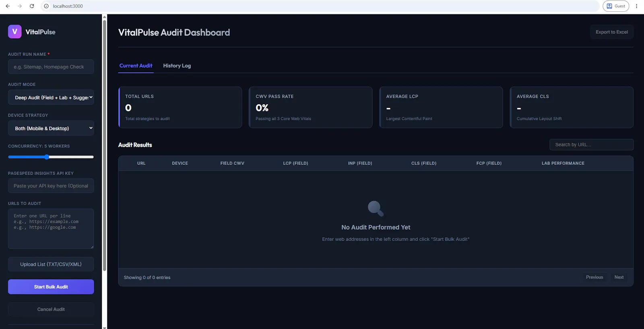Click the 'CONCURRENCY: 5 WORKERS' label
The width and height of the screenshot is (644, 329).
pos(39,146)
